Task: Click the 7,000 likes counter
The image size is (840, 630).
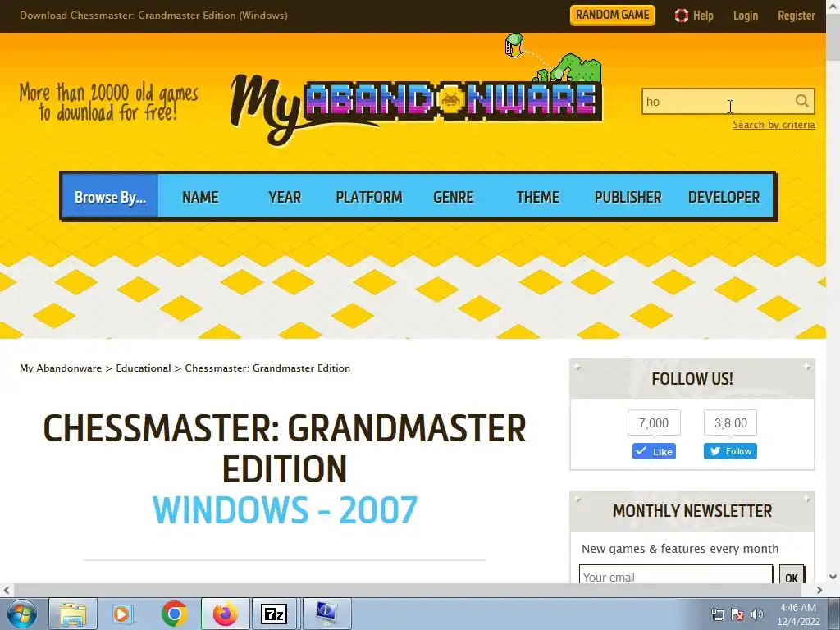Action: pyautogui.click(x=654, y=422)
